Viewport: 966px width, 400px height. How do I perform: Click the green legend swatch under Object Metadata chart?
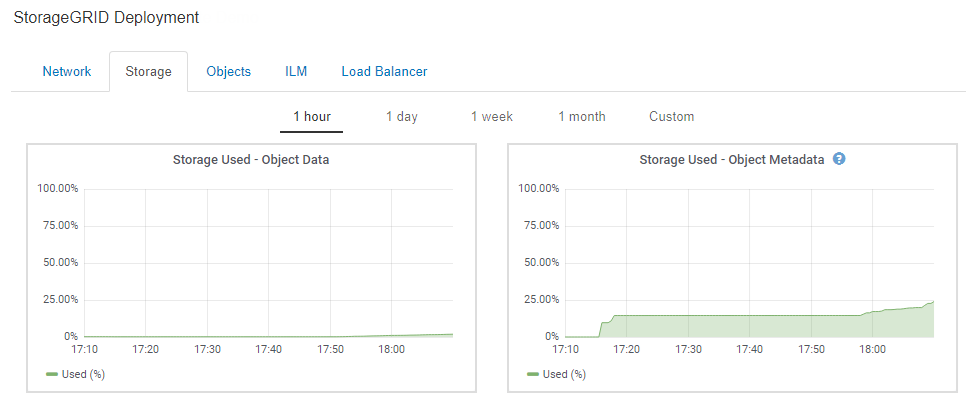tap(533, 374)
